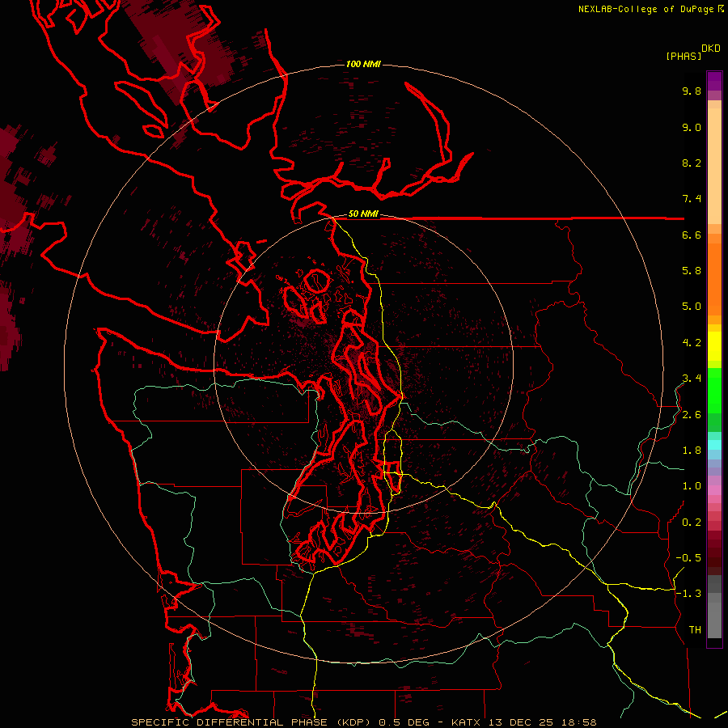Viewport: 728px width, 728px height.
Task: Click the 4.2 legend value
Action: (x=692, y=343)
